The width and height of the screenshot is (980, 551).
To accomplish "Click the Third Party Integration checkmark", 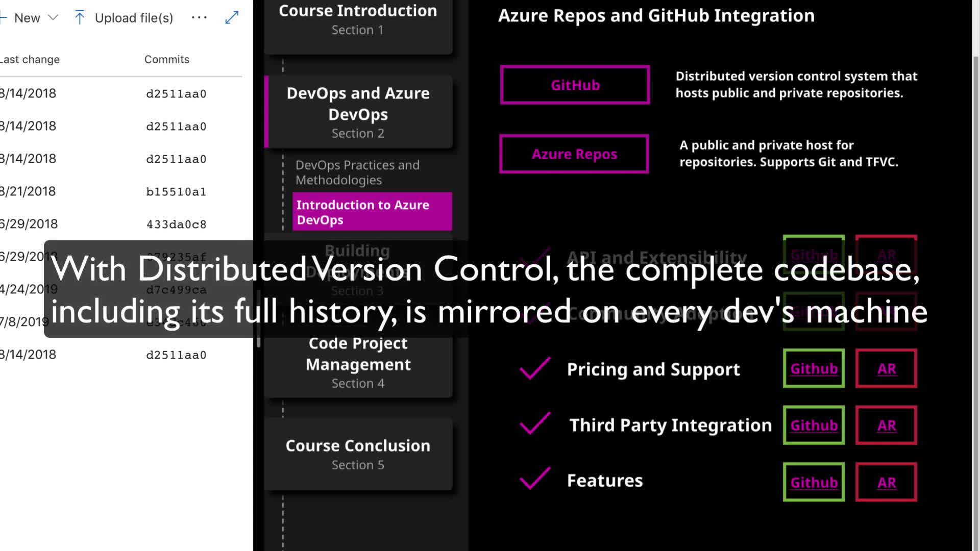I will 534,424.
